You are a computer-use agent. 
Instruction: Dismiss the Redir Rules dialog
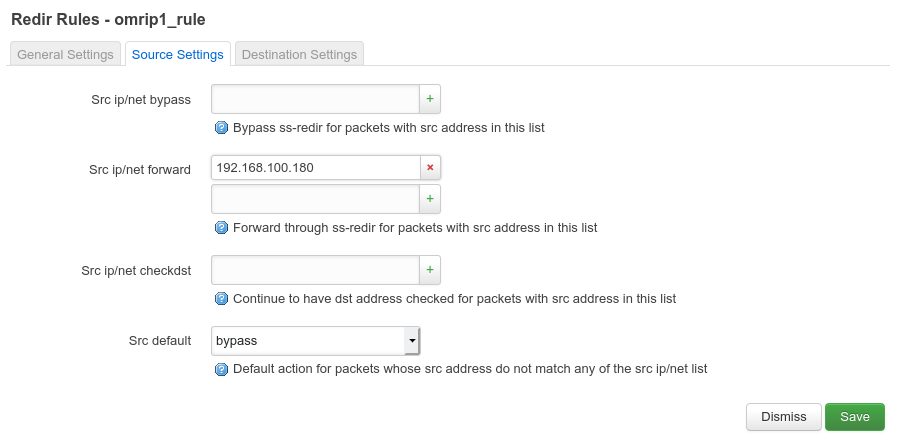pos(783,417)
